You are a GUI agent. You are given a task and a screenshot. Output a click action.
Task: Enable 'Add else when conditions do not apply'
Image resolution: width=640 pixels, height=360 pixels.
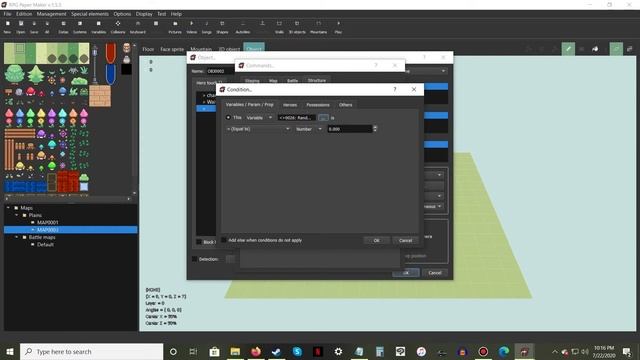[x=224, y=240]
